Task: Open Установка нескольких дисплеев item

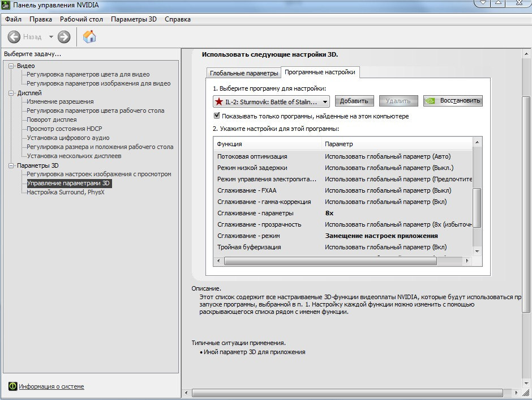Action: (x=74, y=156)
